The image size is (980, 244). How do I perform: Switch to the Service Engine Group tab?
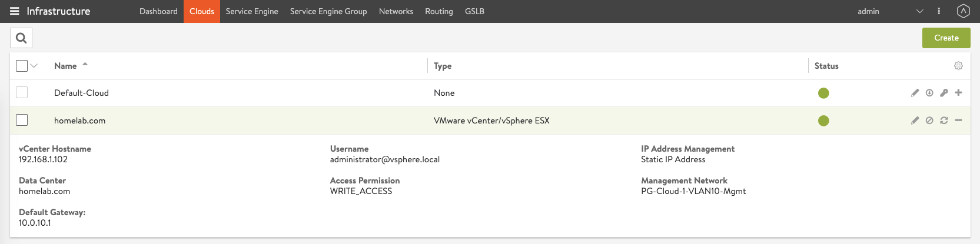pos(328,11)
